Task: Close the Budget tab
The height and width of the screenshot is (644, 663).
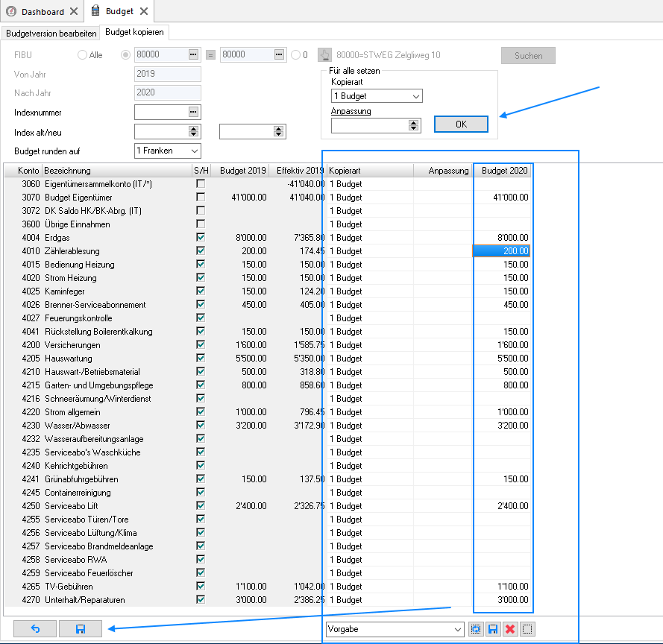Action: click(144, 11)
